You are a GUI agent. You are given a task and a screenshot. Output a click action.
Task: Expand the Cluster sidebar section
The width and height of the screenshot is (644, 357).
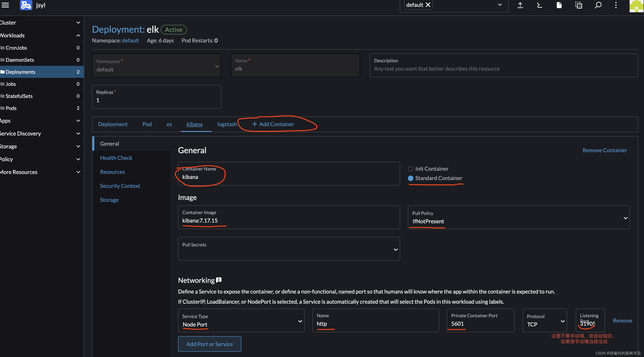(x=78, y=23)
